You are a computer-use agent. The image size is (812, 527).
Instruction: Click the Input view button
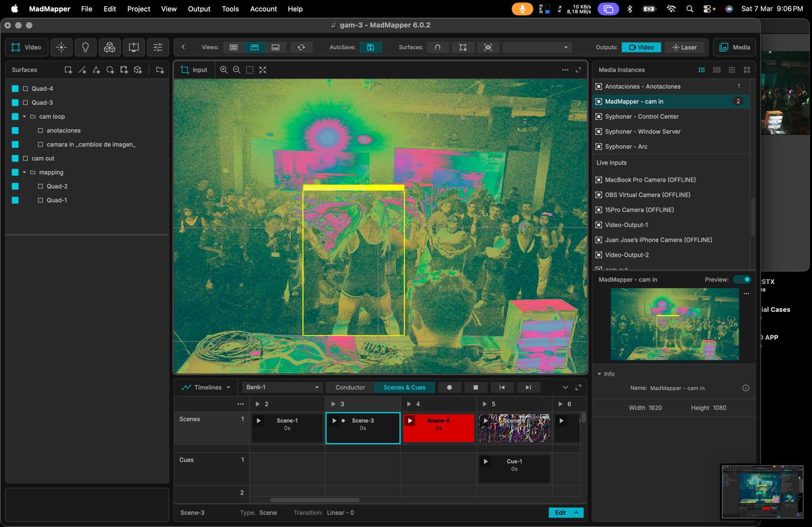coord(194,70)
